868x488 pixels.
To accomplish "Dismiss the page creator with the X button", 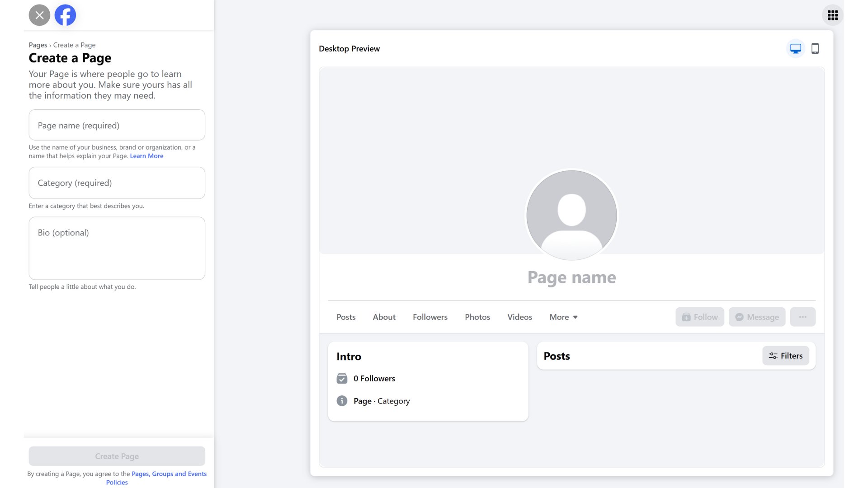I will tap(39, 15).
